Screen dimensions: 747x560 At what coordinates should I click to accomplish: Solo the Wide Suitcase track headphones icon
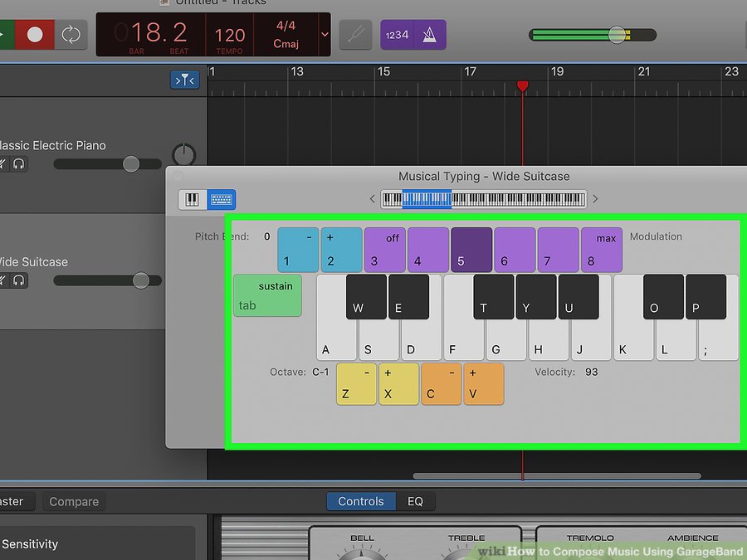18,280
